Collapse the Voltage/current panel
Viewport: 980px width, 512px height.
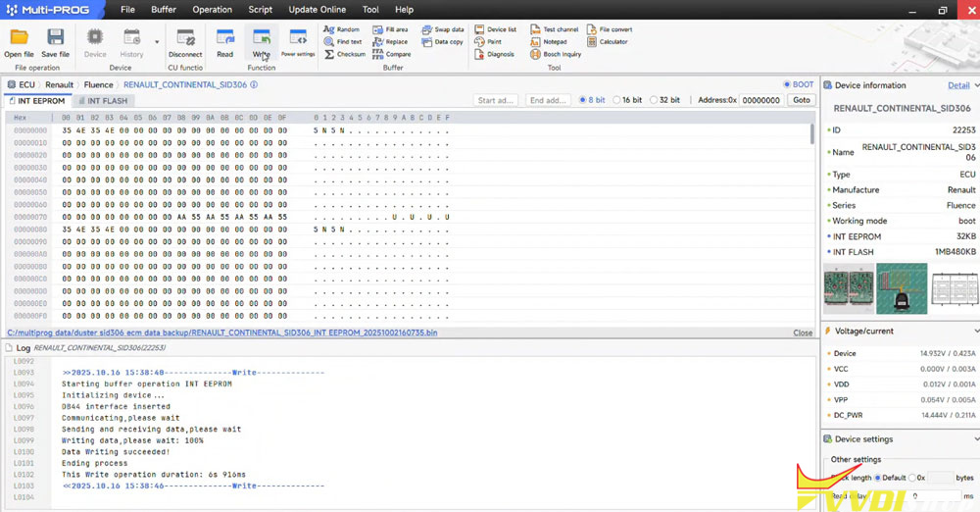coord(829,332)
